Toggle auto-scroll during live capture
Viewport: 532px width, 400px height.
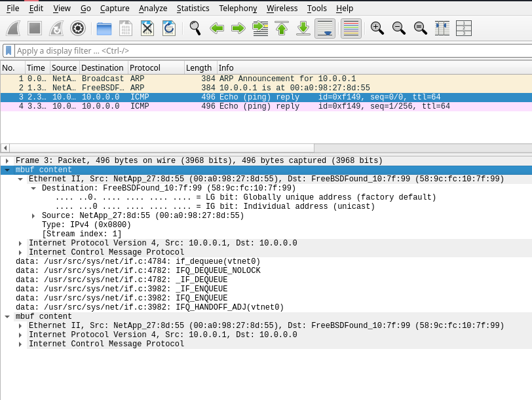(325, 28)
